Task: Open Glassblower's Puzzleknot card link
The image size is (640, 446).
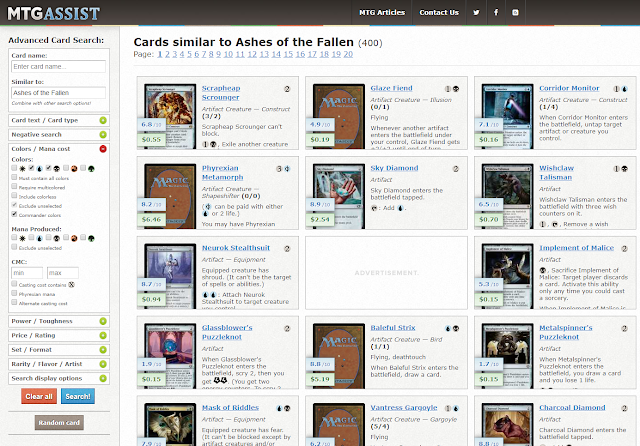Action: (x=227, y=332)
